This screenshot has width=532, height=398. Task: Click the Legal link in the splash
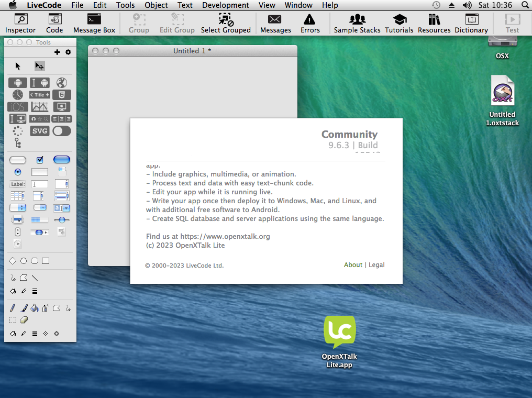(376, 264)
